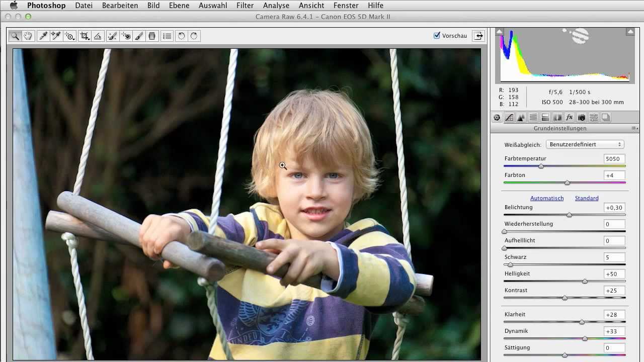
Task: Select the Targeted Adjustment tool
Action: [69, 36]
